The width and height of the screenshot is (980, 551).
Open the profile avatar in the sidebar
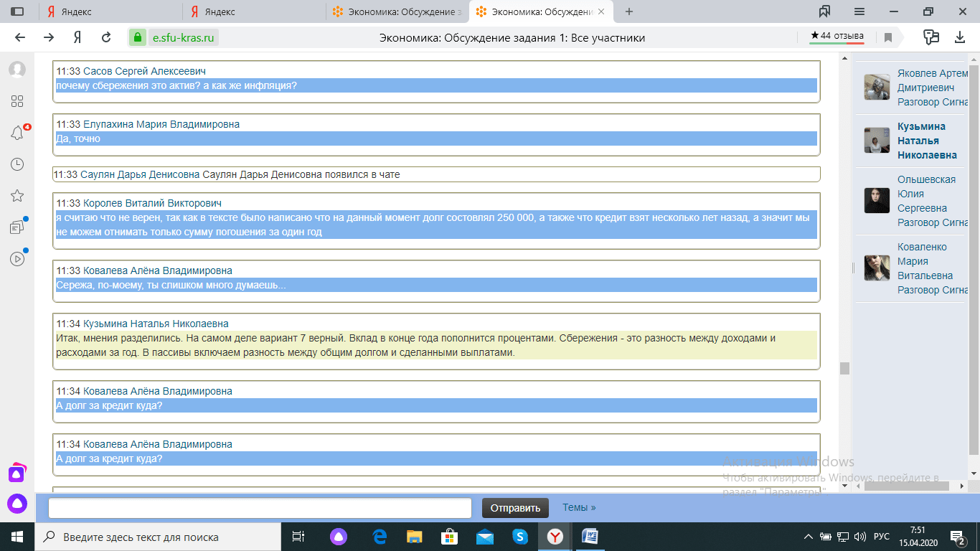click(17, 70)
